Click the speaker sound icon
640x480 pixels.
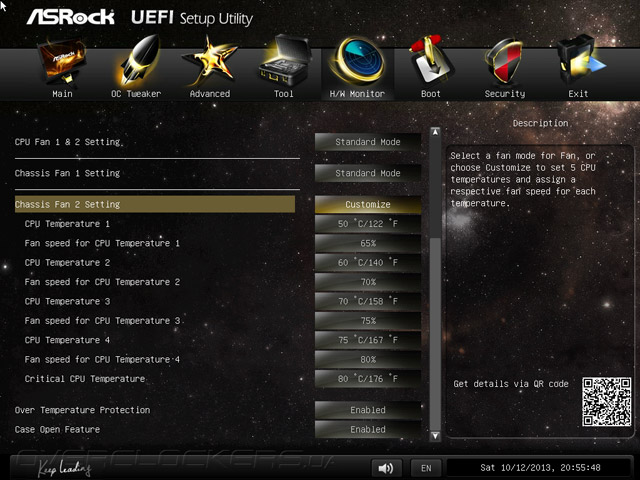point(386,468)
